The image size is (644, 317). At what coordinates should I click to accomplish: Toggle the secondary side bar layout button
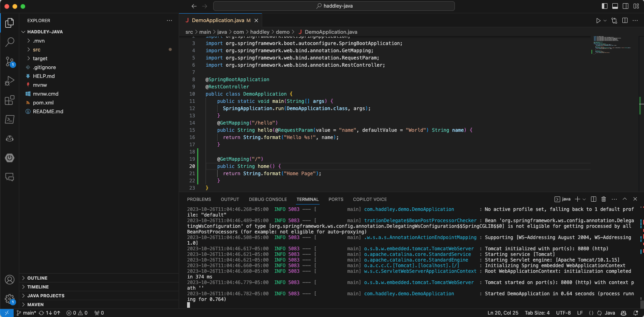coord(626,6)
